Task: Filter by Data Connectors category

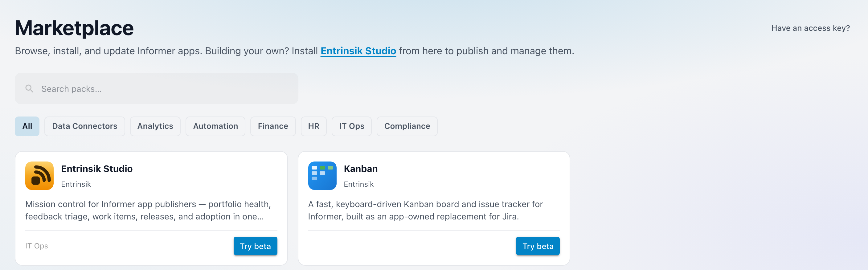Action: pyautogui.click(x=84, y=126)
